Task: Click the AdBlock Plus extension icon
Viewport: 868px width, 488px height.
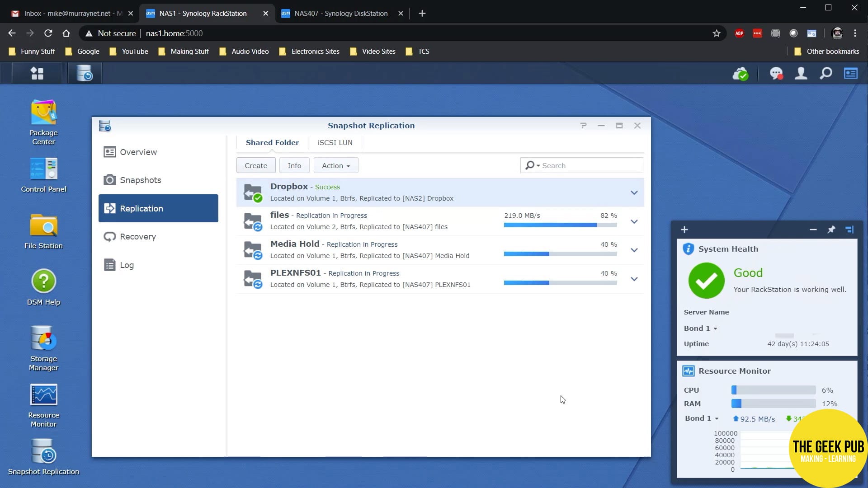Action: coord(740,33)
